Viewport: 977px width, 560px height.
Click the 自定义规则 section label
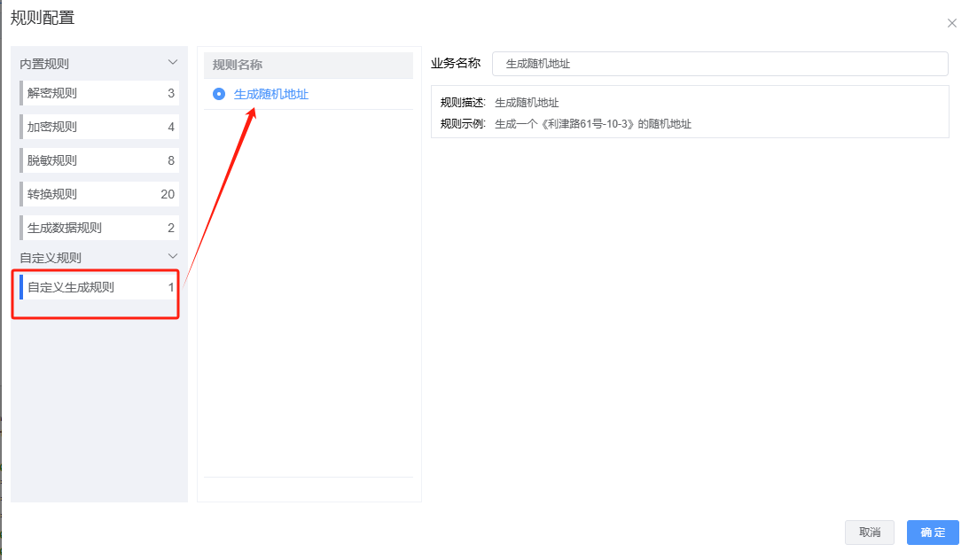coord(51,257)
